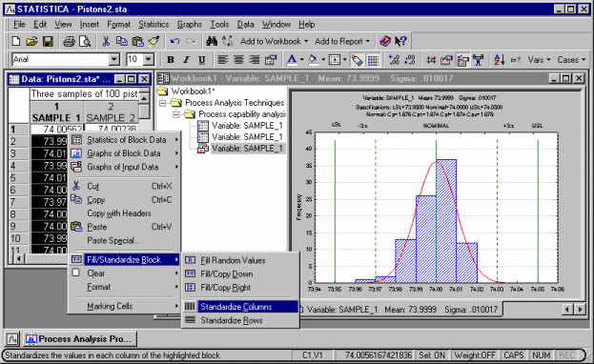594x364 pixels.
Task: Open the font size 10 dropdown
Action: [x=148, y=59]
